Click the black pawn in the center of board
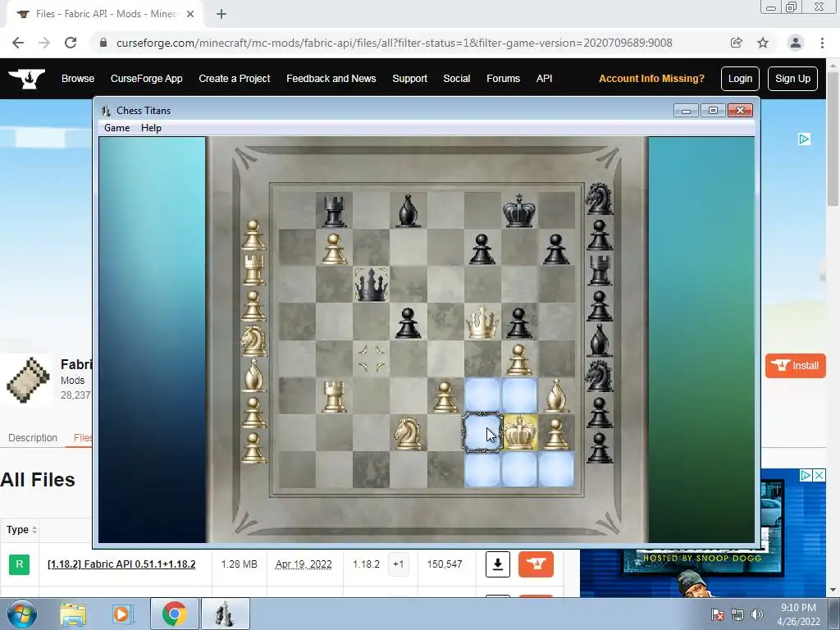This screenshot has height=630, width=840. 408,323
